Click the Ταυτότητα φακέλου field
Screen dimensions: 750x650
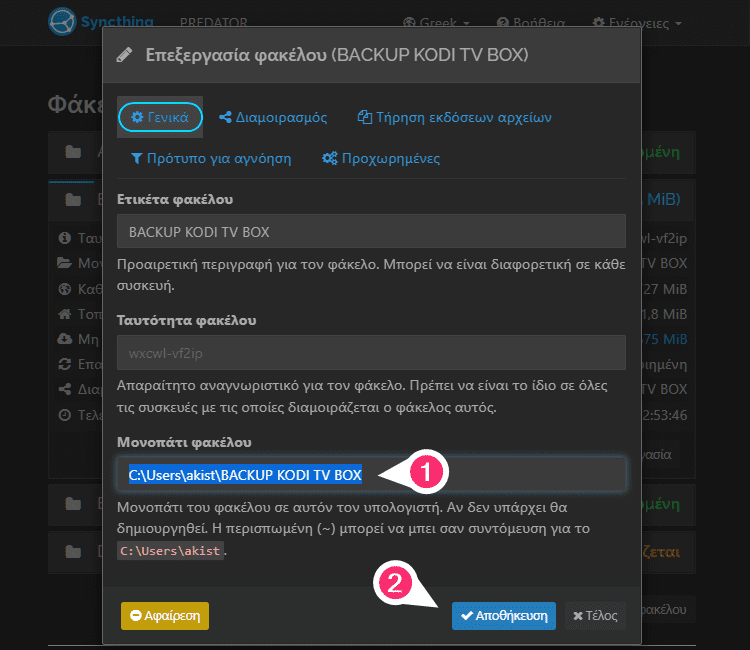point(371,353)
